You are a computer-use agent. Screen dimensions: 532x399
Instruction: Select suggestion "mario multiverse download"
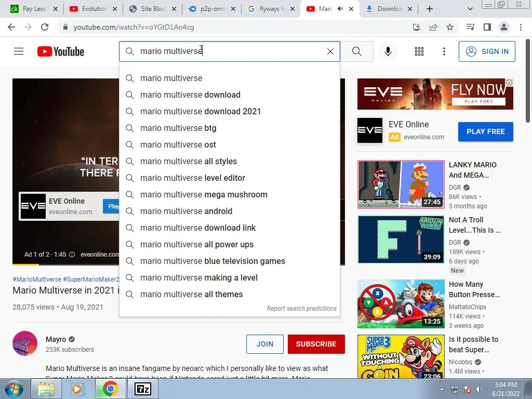(x=229, y=95)
